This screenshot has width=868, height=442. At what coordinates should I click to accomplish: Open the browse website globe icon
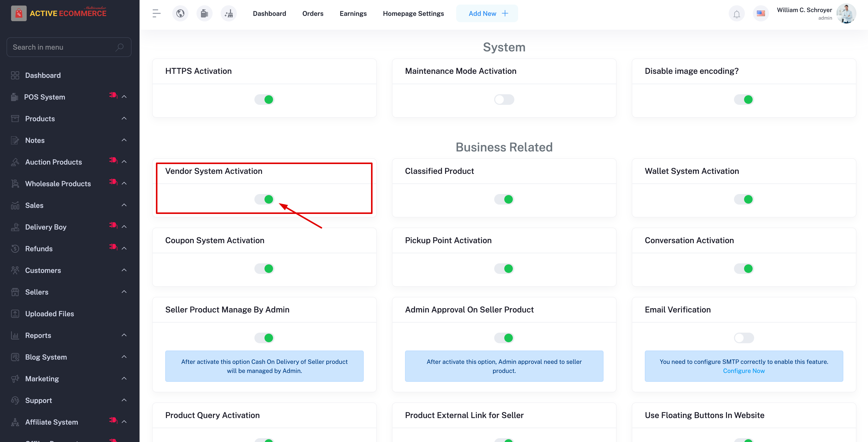[x=180, y=14]
